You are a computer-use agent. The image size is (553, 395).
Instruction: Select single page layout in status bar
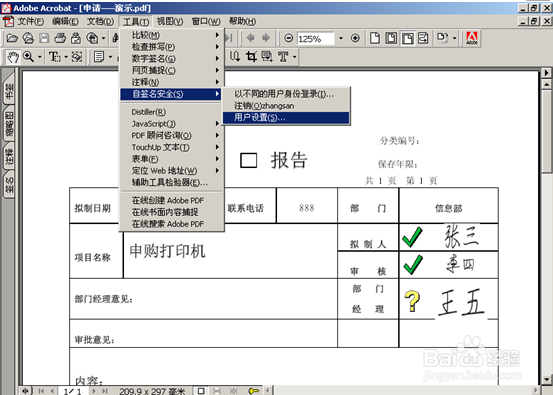click(x=201, y=391)
